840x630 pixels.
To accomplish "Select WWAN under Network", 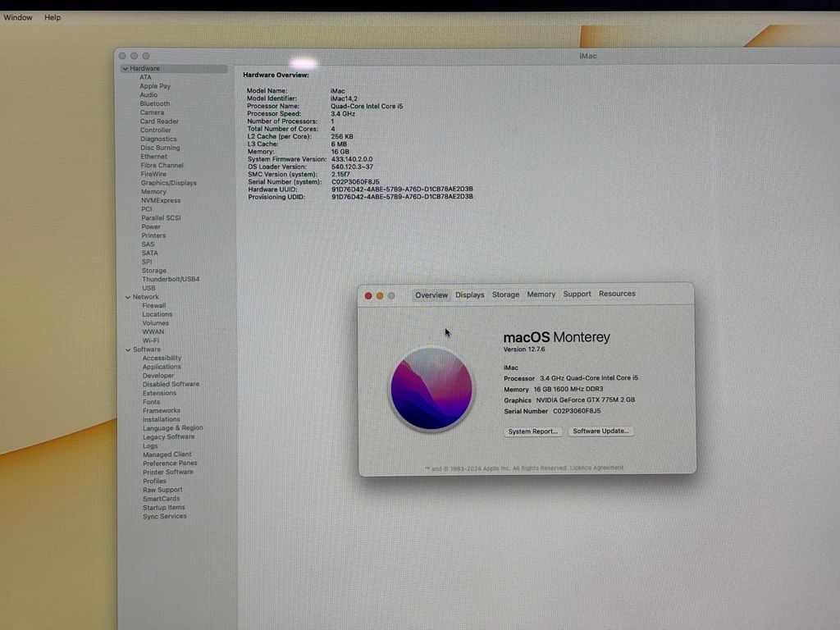I will pos(153,331).
